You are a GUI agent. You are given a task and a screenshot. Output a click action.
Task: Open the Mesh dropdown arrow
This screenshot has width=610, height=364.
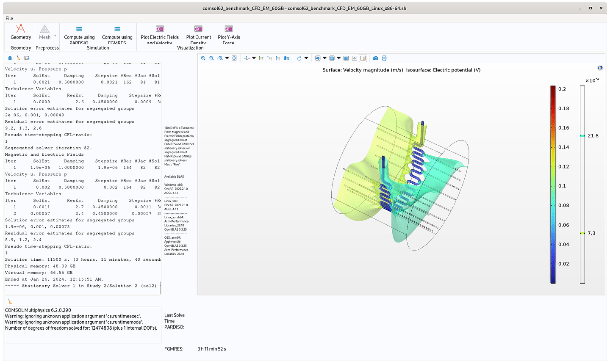(55, 36)
